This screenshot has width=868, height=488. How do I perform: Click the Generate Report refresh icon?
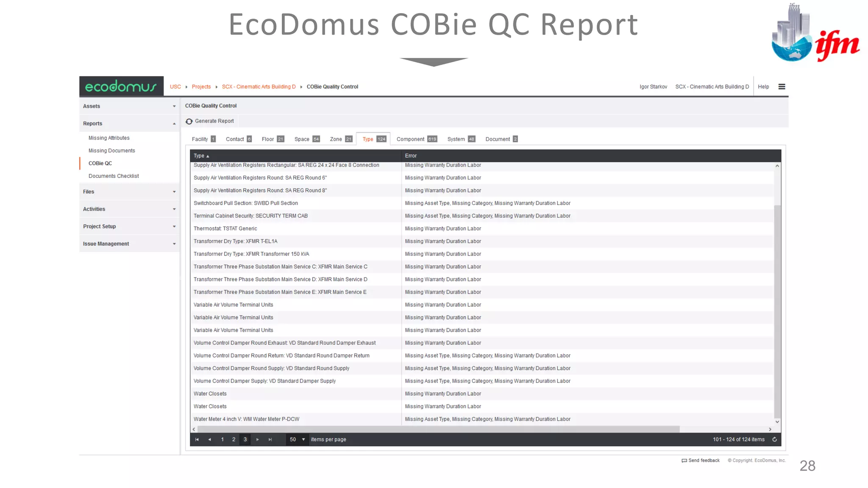click(189, 122)
